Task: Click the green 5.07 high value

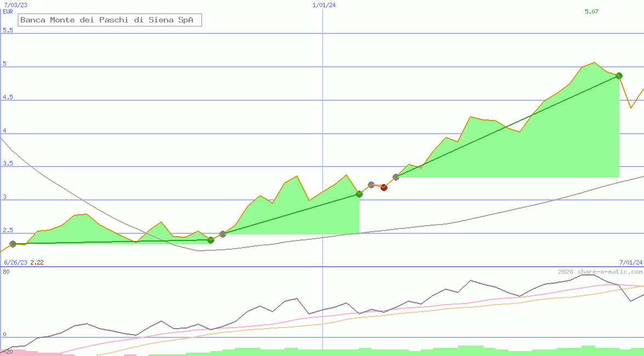Action: click(x=591, y=12)
